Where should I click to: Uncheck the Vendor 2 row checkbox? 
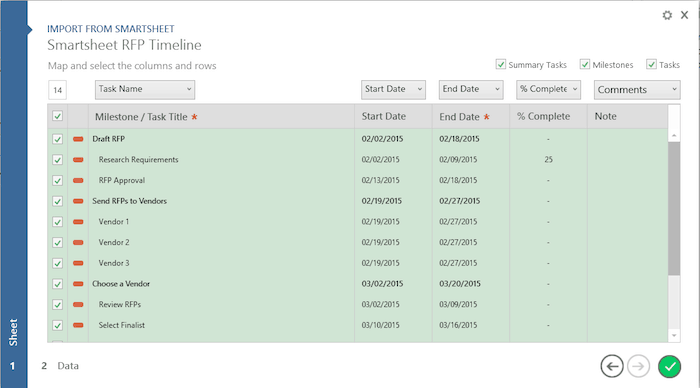(x=58, y=242)
